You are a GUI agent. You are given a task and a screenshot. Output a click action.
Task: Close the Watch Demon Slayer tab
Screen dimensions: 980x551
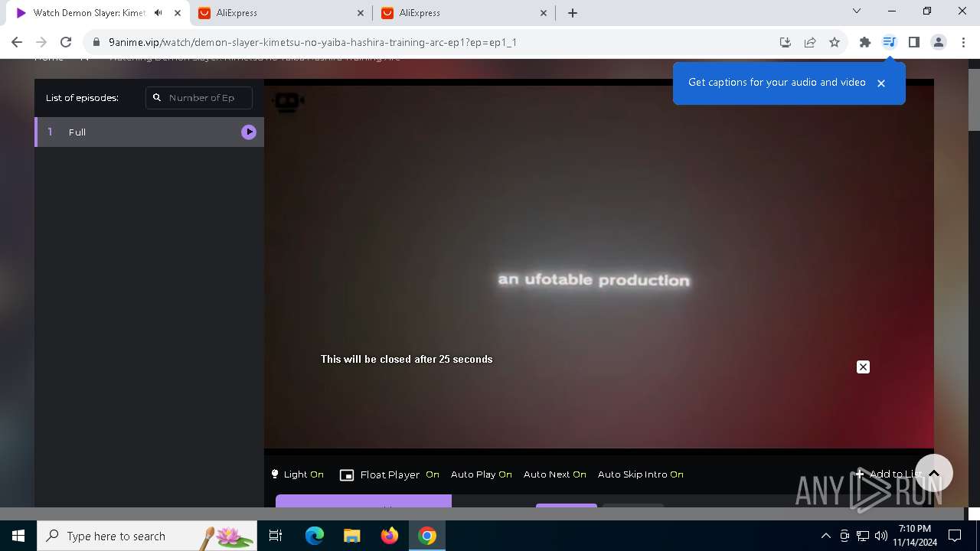click(178, 13)
